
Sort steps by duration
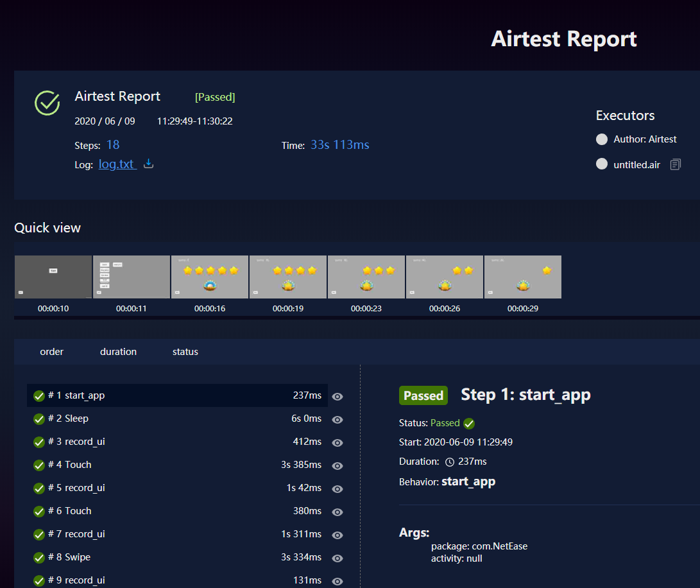click(x=118, y=352)
